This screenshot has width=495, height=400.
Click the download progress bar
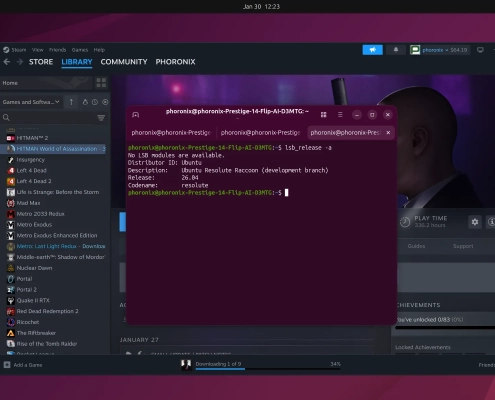268,369
